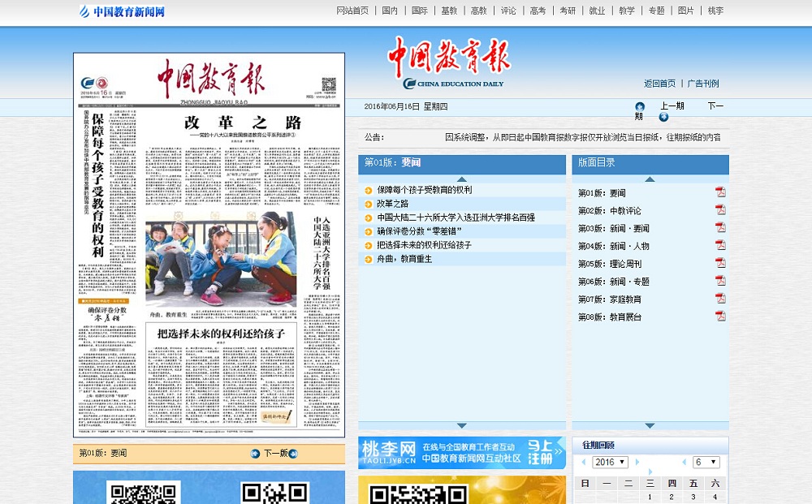Open 考研 in top navigation
This screenshot has height=504, width=812.
click(x=568, y=11)
